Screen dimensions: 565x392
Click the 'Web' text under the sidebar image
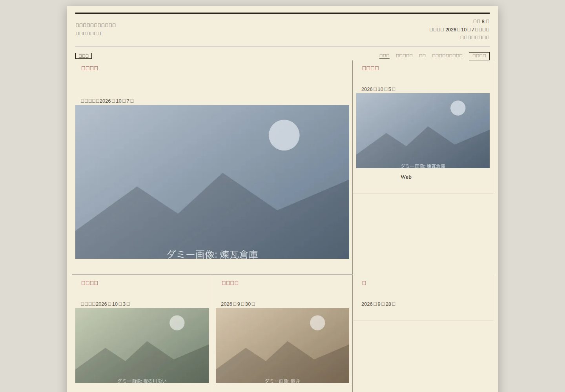click(x=406, y=177)
